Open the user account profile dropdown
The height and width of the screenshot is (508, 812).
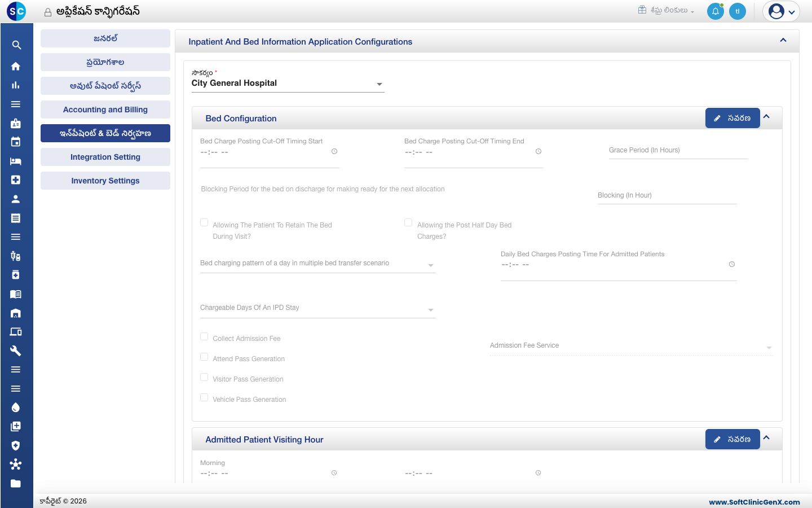(x=782, y=11)
